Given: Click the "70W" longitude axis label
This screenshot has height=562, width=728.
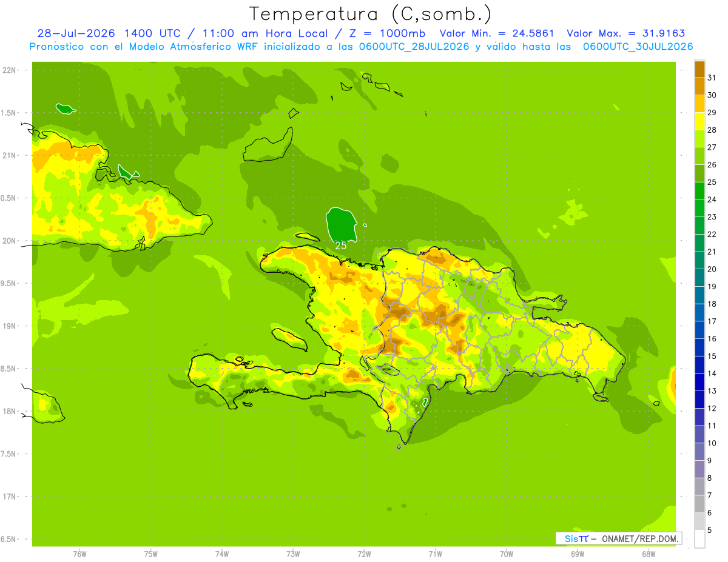Looking at the screenshot, I should point(507,554).
